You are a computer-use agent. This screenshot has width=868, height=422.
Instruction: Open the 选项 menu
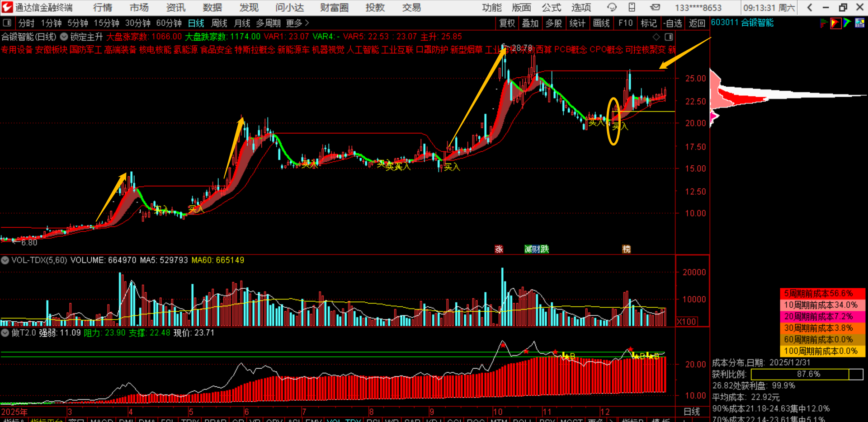(581, 7)
